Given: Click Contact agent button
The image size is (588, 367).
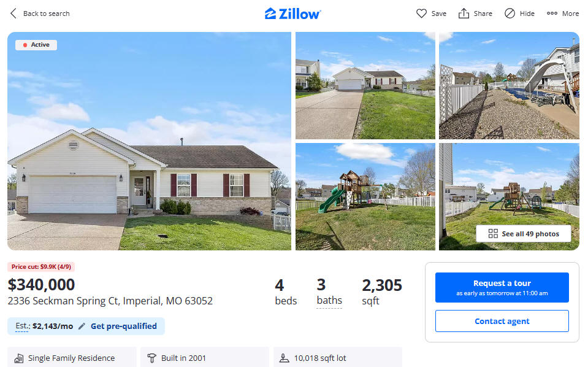Looking at the screenshot, I should tap(502, 321).
